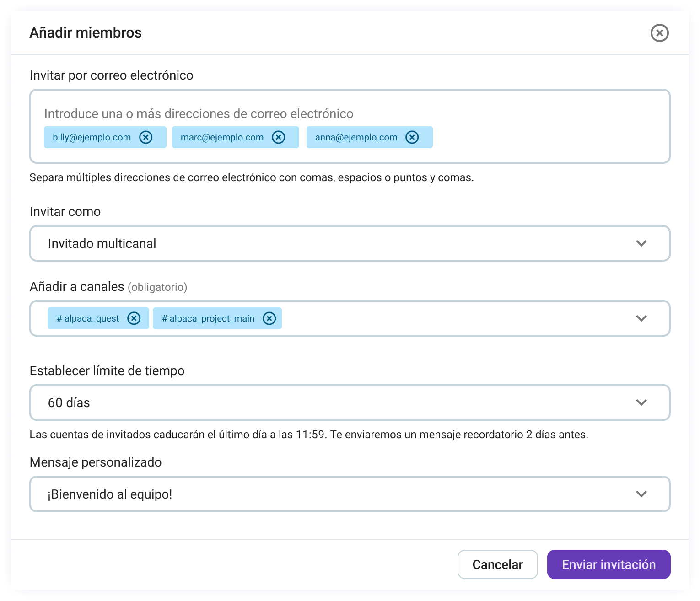
Task: Select the billy@ejemplo.com chip label
Action: coord(92,137)
